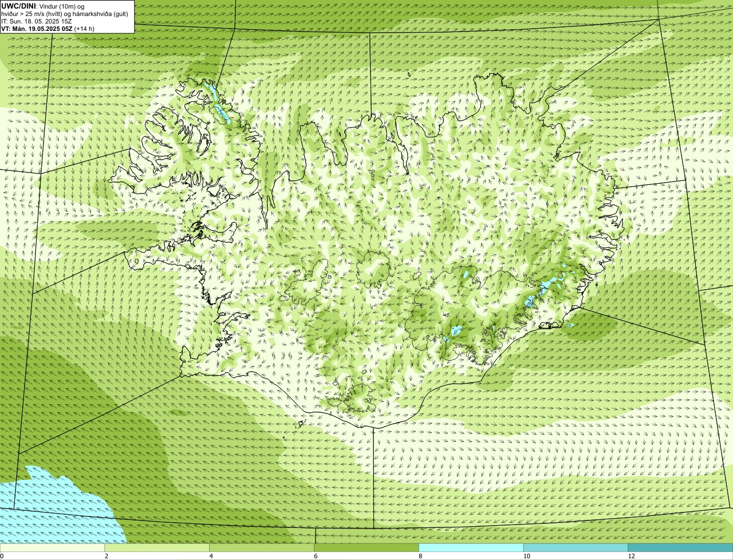Click the "8" label under the color scale
The width and height of the screenshot is (733, 560).
(420, 556)
